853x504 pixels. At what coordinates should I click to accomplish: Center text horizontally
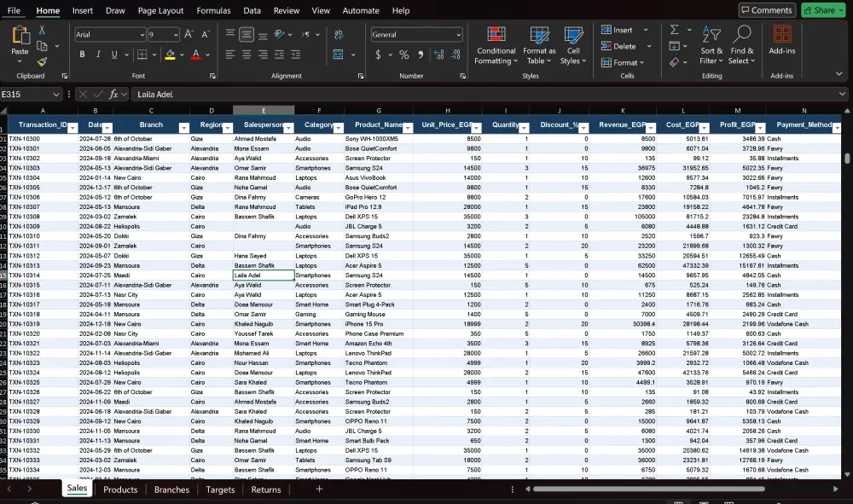point(247,55)
